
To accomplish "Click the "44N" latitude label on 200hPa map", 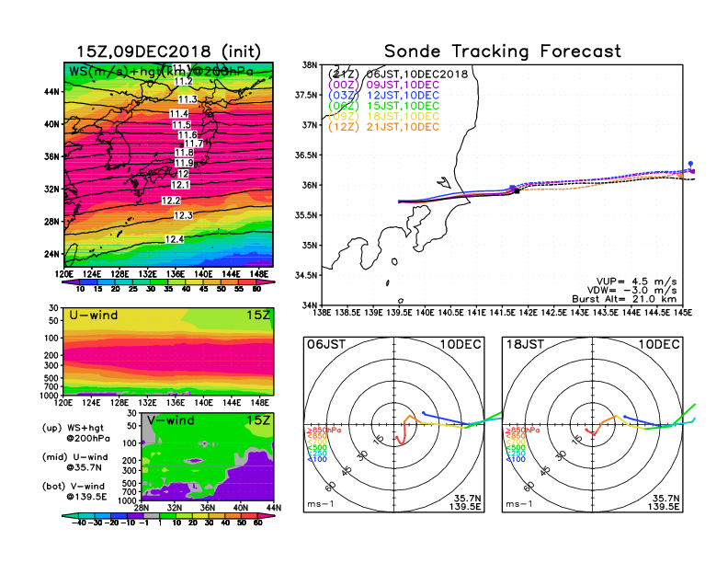I will pyautogui.click(x=51, y=91).
